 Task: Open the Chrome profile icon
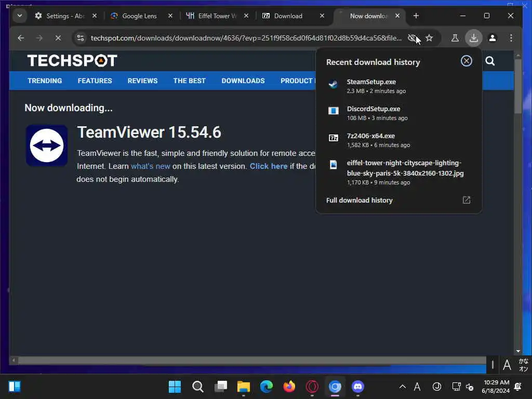click(x=493, y=38)
